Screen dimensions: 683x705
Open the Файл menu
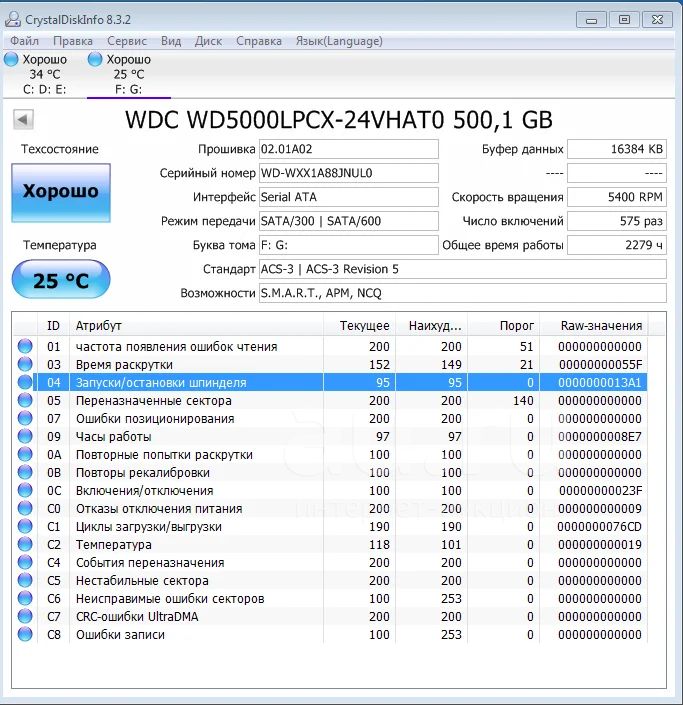coord(24,41)
